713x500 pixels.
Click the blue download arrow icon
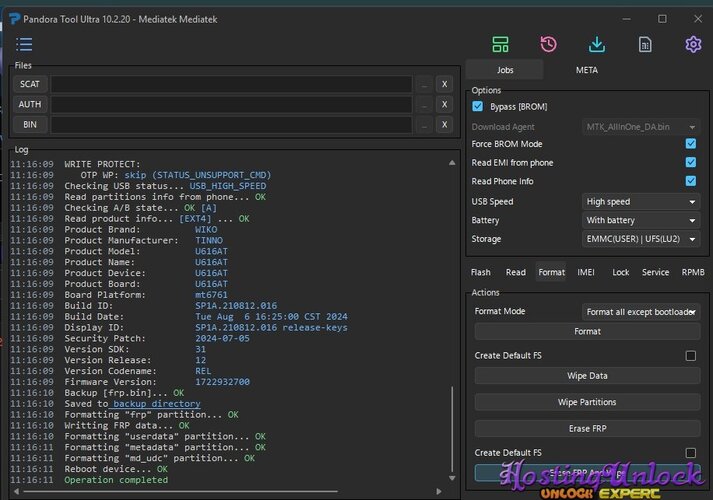tap(597, 45)
